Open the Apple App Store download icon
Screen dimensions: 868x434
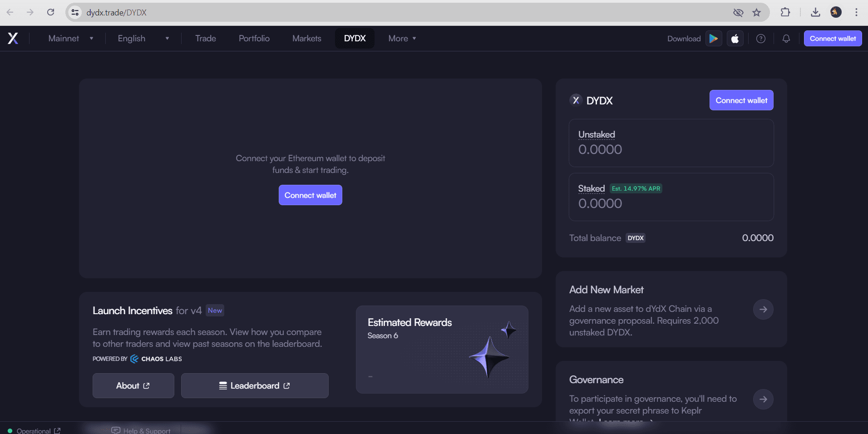[x=735, y=39]
